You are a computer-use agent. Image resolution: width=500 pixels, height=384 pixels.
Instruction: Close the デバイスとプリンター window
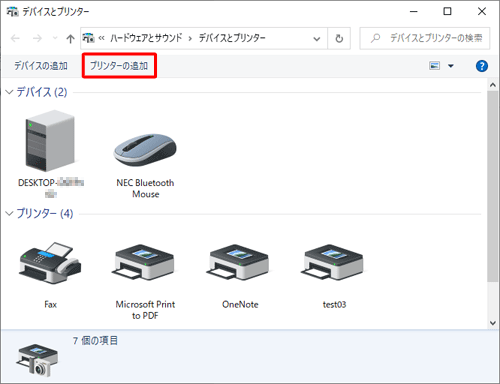482,11
